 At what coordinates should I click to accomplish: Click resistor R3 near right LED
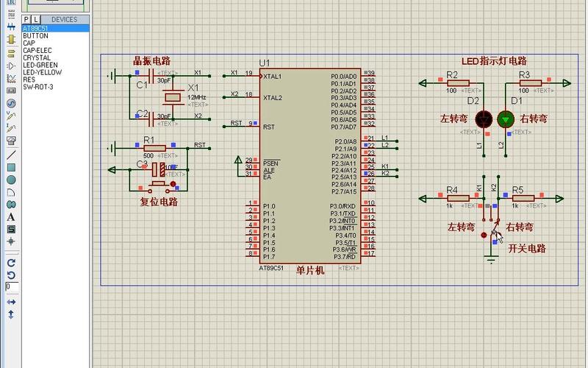[531, 83]
